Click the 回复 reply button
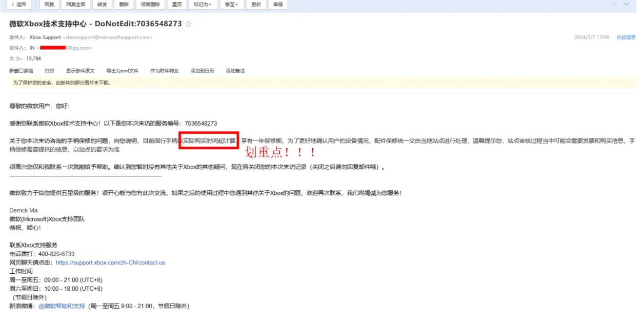The width and height of the screenshot is (644, 323). point(49,4)
